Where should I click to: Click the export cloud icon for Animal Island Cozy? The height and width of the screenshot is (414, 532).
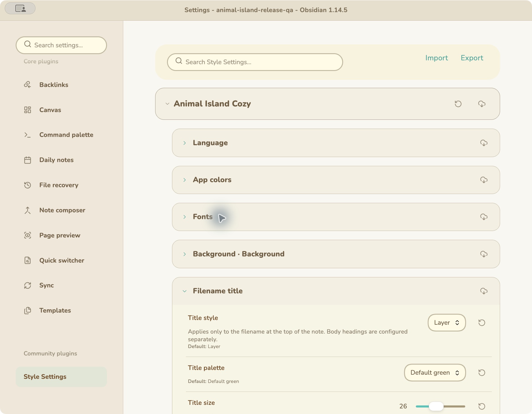click(482, 104)
